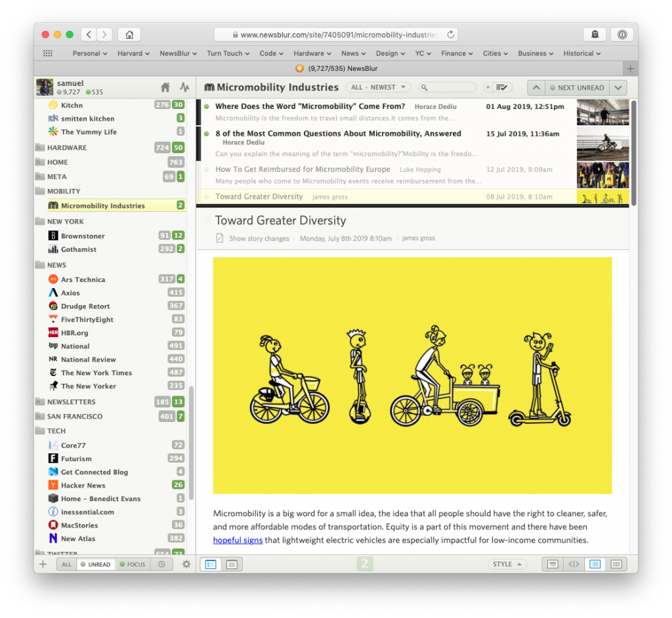The width and height of the screenshot is (672, 618).
Task: Switch feed filter to Unread
Action: click(96, 564)
